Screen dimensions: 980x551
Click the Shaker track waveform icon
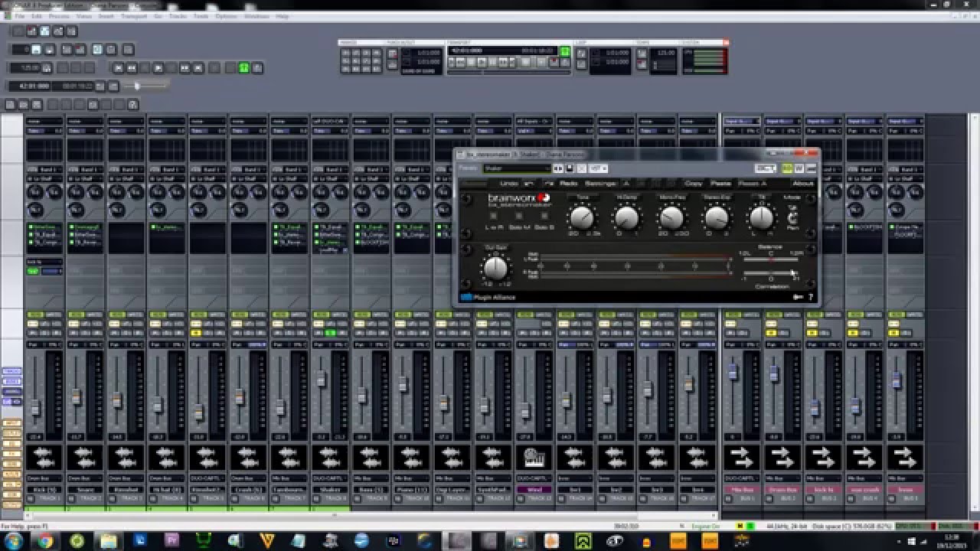click(329, 458)
